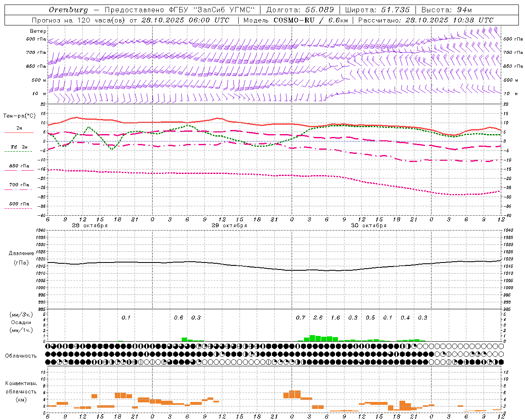
Task: Click the 3-hour precipitation value 1.6
Action: [336, 317]
